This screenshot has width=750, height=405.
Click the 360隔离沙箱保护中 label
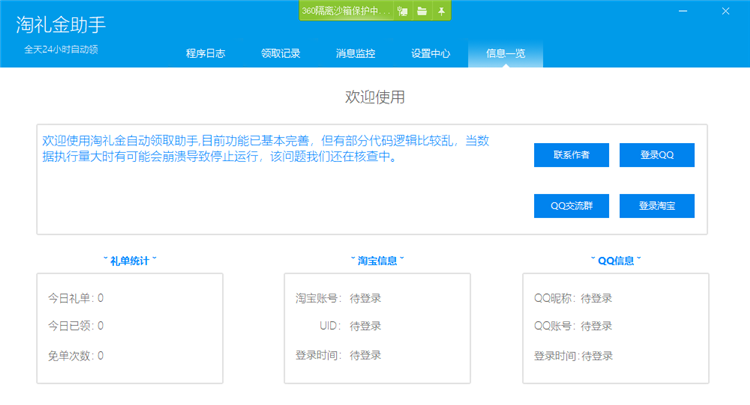point(346,11)
